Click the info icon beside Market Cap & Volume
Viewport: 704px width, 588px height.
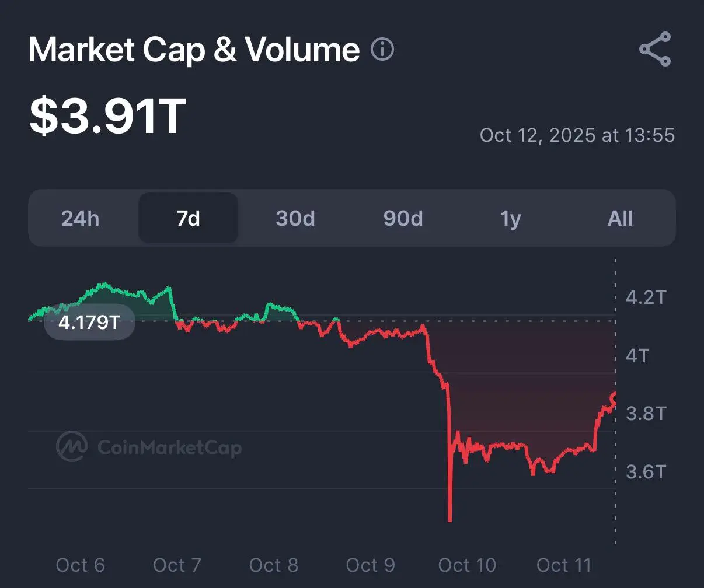pyautogui.click(x=382, y=50)
